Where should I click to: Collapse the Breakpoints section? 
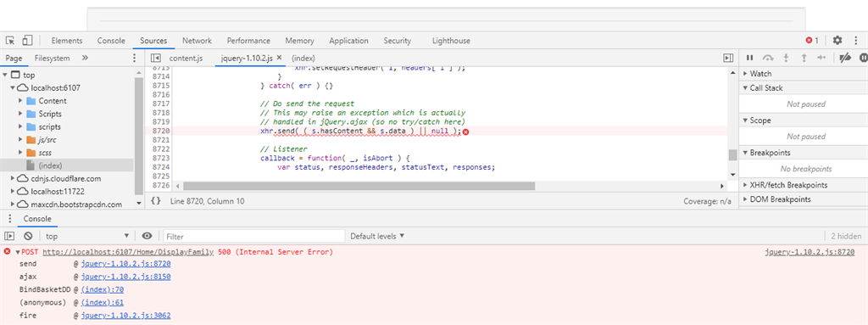coord(745,153)
